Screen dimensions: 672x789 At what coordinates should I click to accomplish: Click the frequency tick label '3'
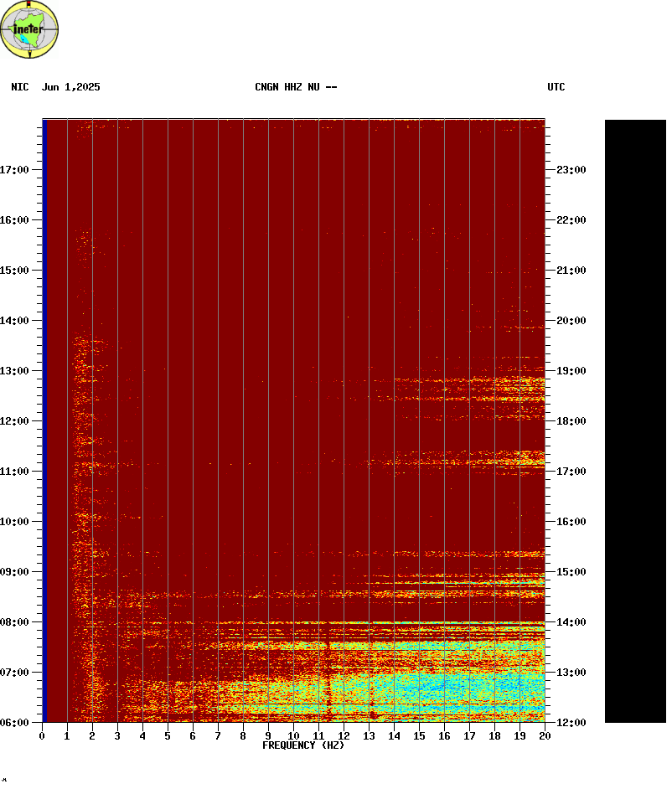(x=117, y=736)
